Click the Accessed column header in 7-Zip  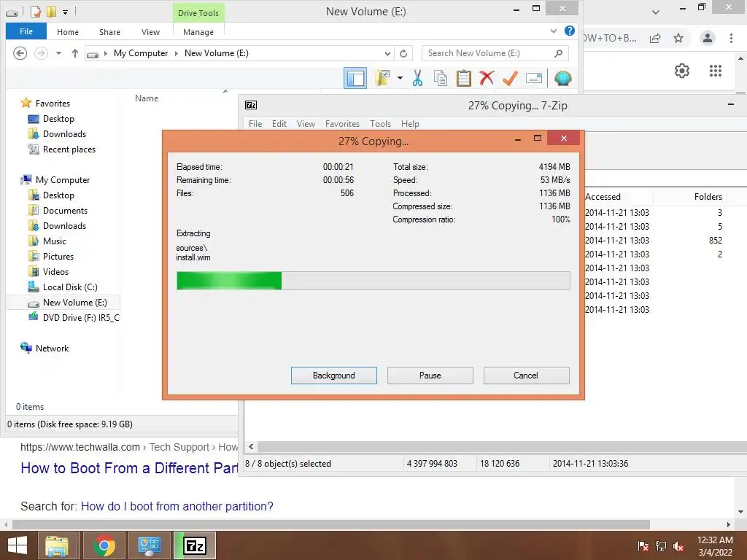pyautogui.click(x=603, y=197)
